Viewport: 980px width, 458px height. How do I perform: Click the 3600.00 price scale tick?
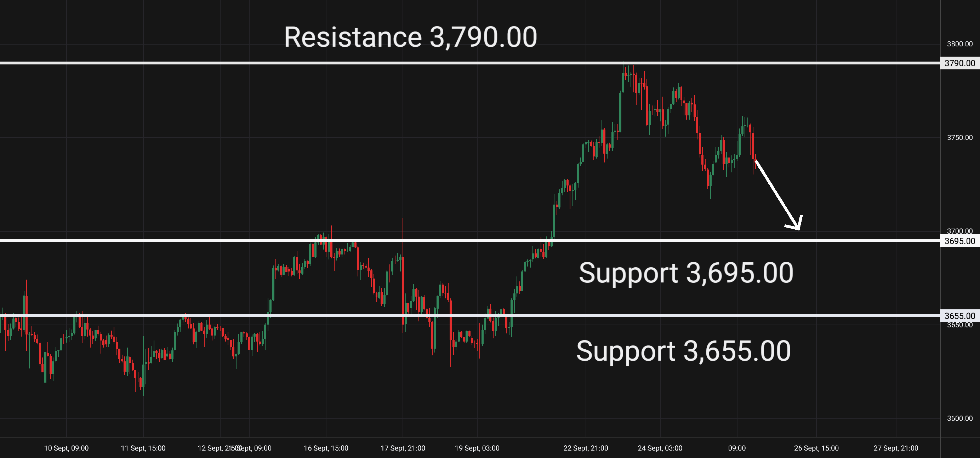(960, 418)
